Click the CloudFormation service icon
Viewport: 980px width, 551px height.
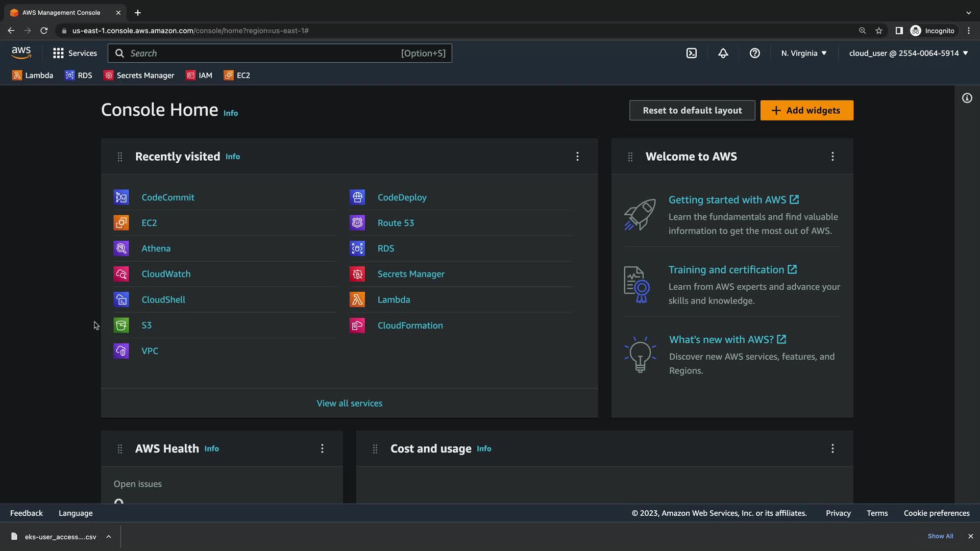pos(357,325)
